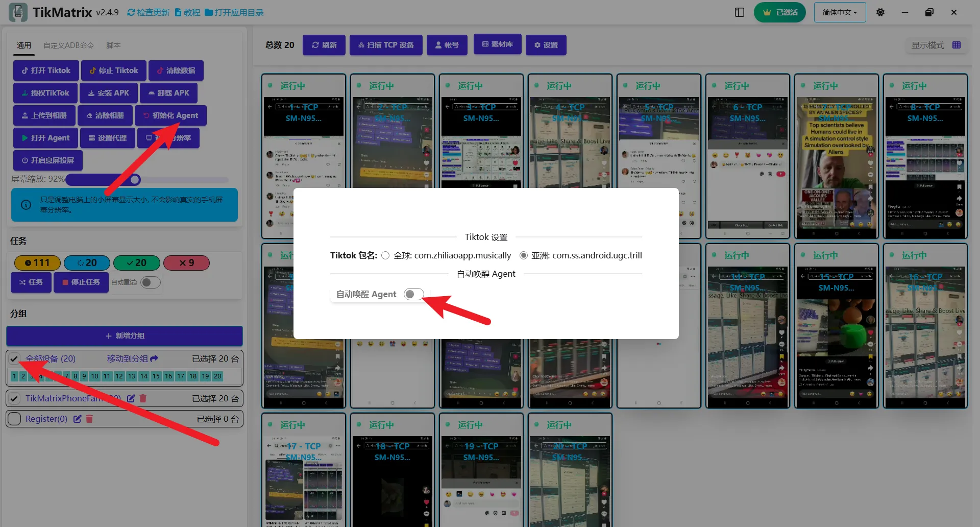The image size is (980, 527).
Task: Select global com.zhiliaoapp.musically package radio
Action: click(x=385, y=255)
